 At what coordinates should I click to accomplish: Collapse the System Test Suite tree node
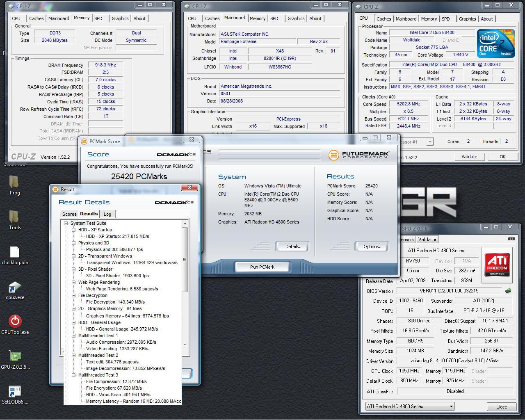[x=66, y=224]
